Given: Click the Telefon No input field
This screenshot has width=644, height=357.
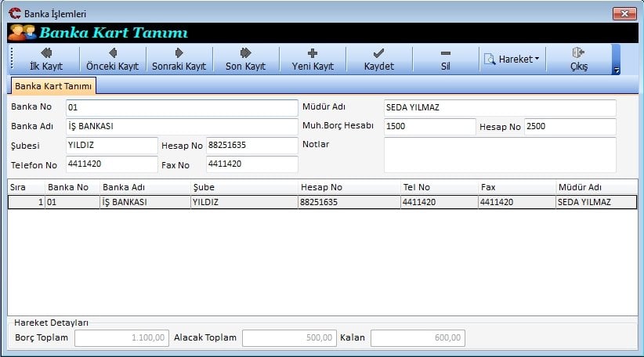Looking at the screenshot, I should pos(111,164).
